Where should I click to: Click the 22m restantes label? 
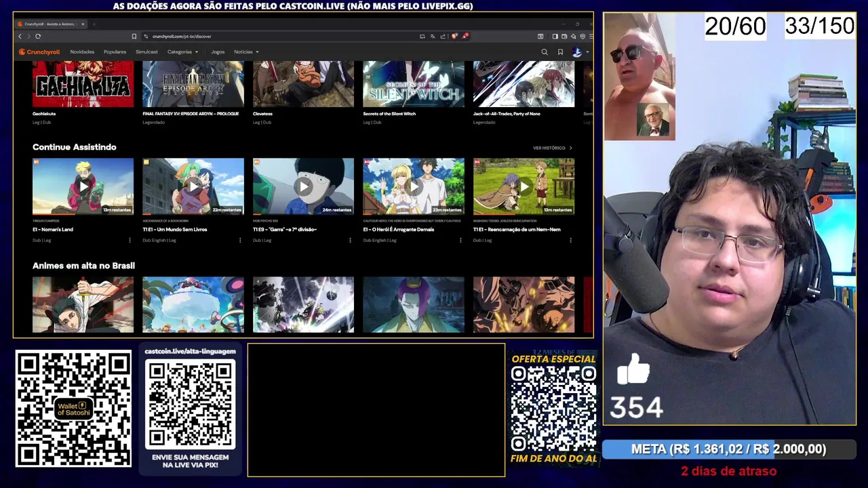226,210
